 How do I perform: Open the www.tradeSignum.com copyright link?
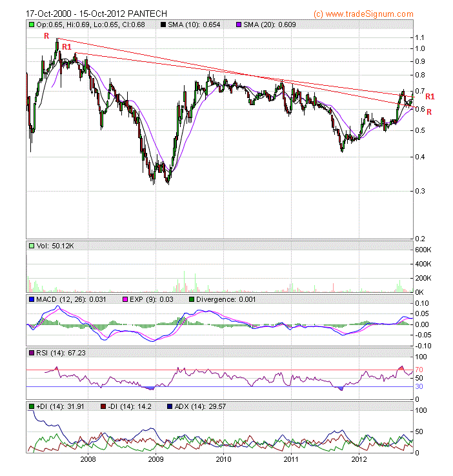[363, 14]
